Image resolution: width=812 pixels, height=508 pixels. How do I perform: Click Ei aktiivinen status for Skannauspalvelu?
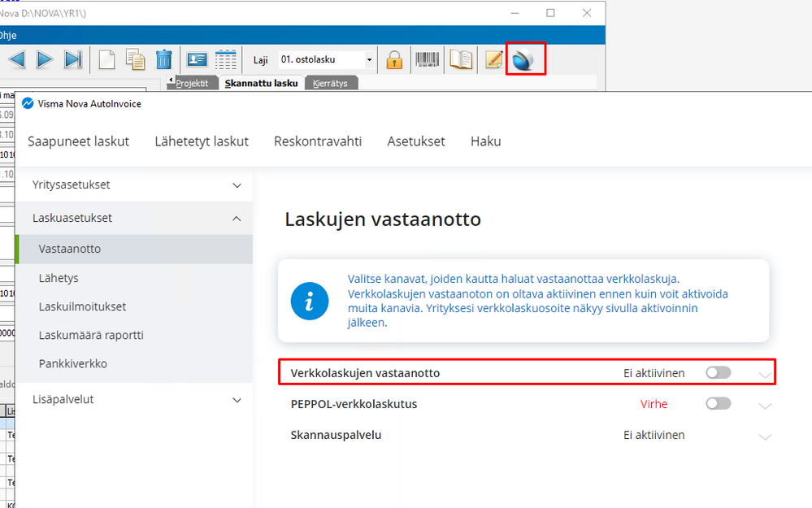click(654, 435)
